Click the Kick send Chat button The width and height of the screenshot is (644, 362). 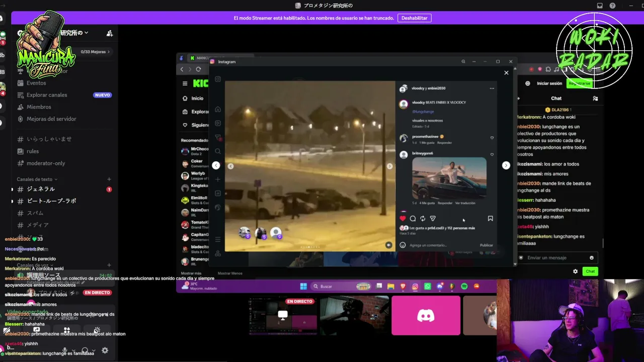[x=590, y=271]
